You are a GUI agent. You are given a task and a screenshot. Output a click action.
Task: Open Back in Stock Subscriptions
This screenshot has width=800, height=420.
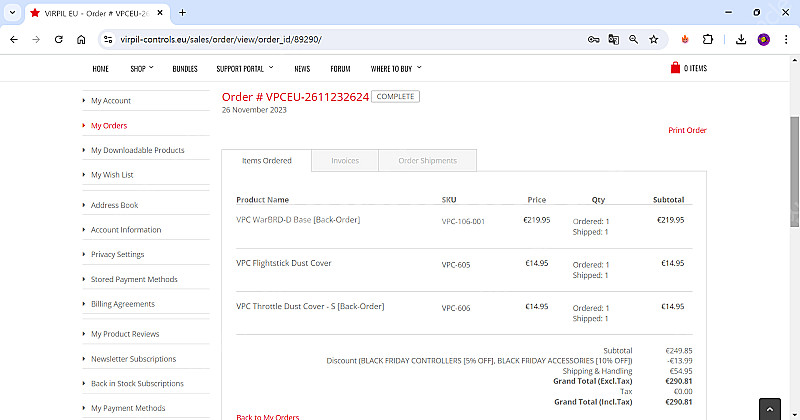(x=137, y=383)
